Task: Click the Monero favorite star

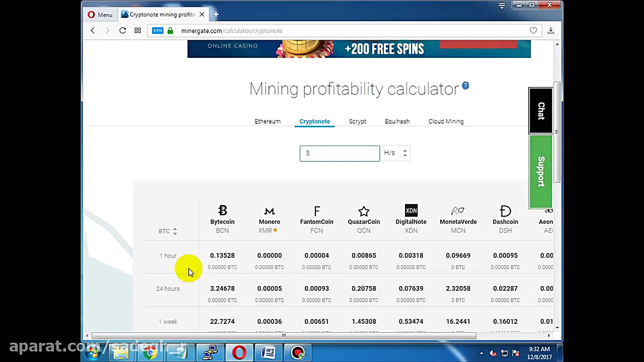Action: click(275, 230)
